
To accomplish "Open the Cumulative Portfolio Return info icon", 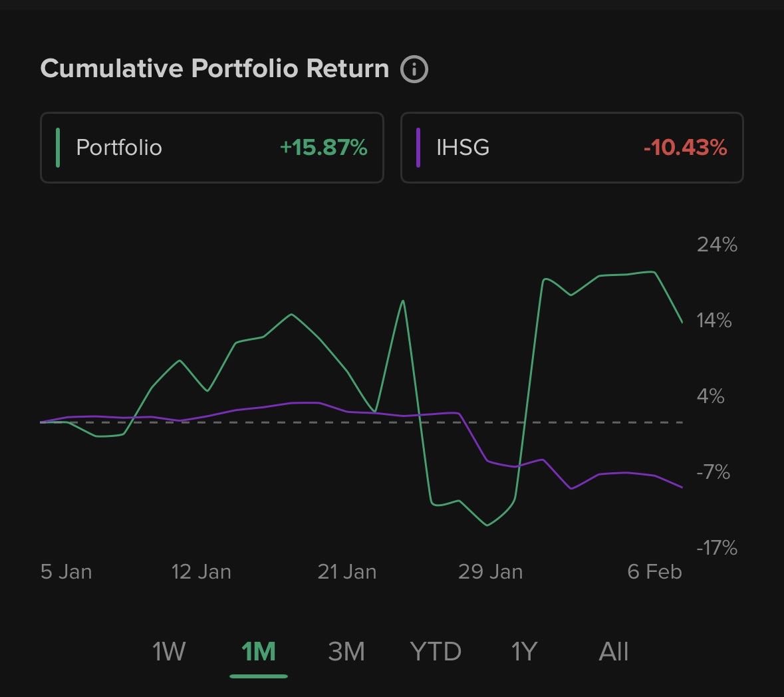I will click(414, 69).
